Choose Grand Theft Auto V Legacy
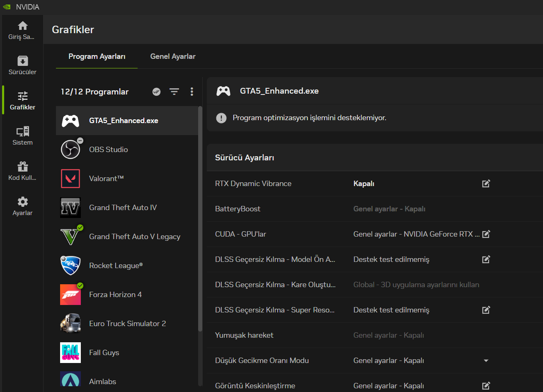 coord(127,237)
